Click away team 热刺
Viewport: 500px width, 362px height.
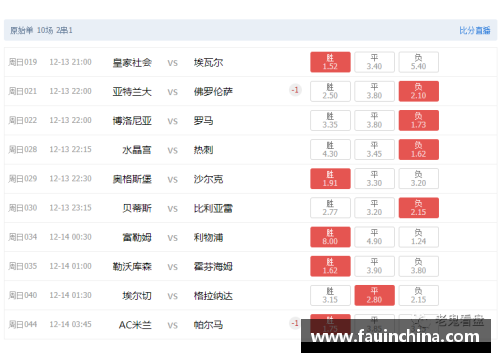[203, 150]
